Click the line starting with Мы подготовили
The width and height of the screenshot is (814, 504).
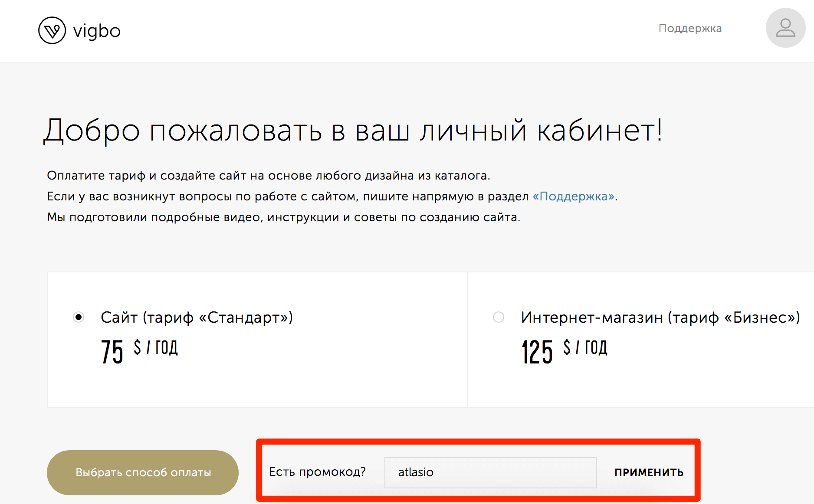[x=283, y=217]
